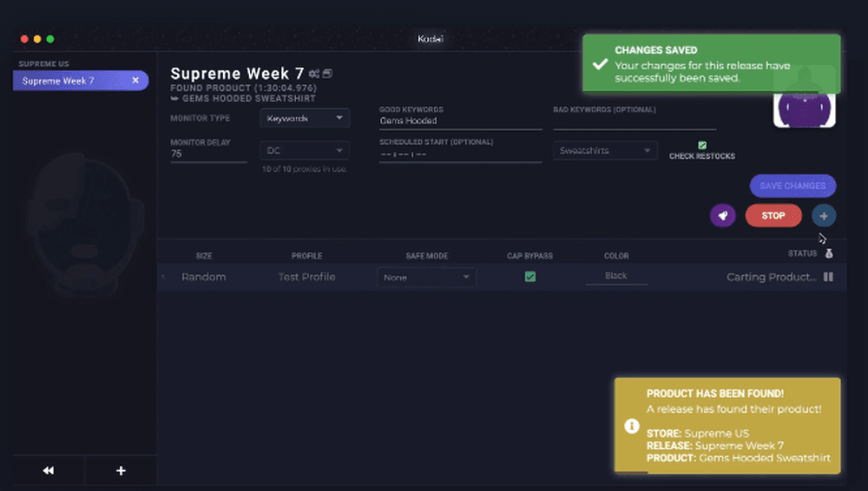The height and width of the screenshot is (491, 868).
Task: Click the STATUS column header
Action: pos(802,253)
